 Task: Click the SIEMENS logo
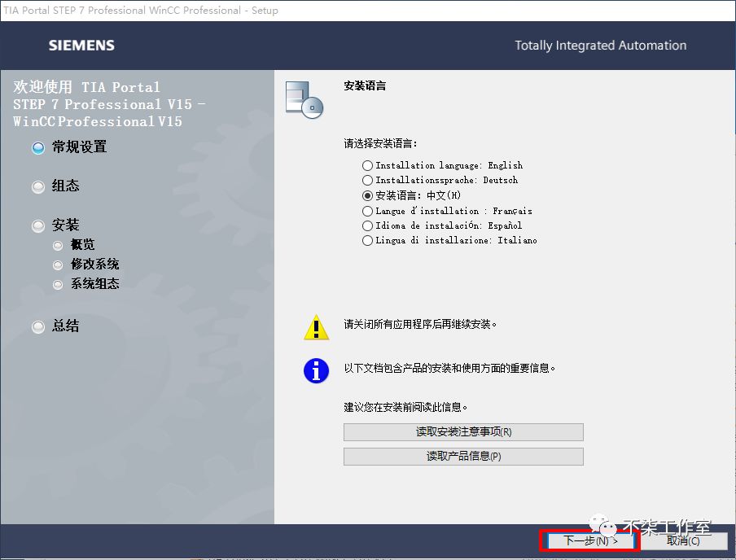pos(81,45)
